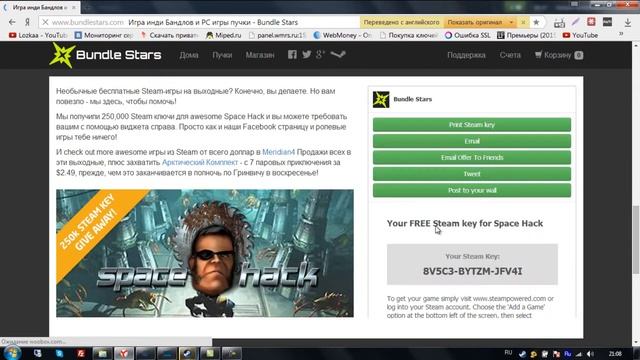Image resolution: width=640 pixels, height=360 pixels.
Task: Select the 'Игра инди Бандлов' browser tab
Action: pyautogui.click(x=40, y=7)
